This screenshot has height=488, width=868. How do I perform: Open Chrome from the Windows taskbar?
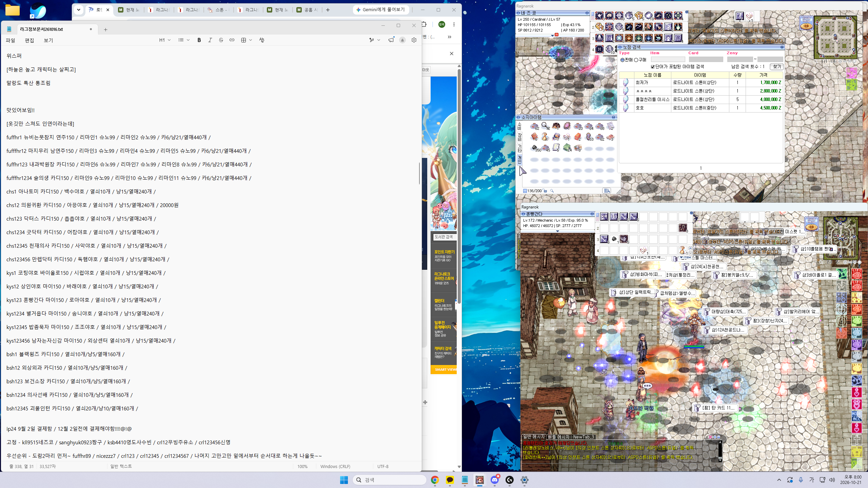point(435,480)
